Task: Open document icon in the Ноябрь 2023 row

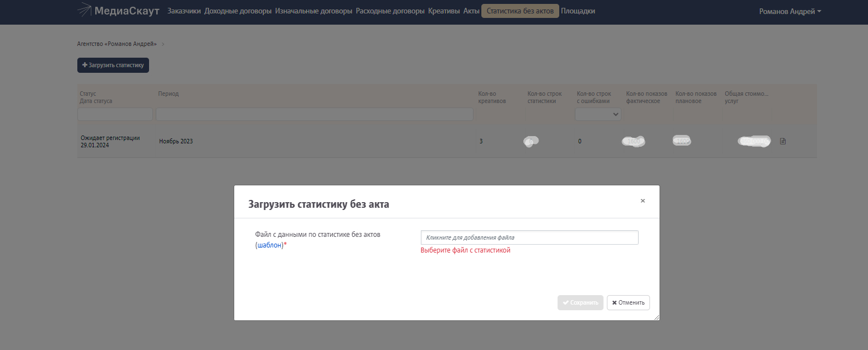Action: click(783, 141)
